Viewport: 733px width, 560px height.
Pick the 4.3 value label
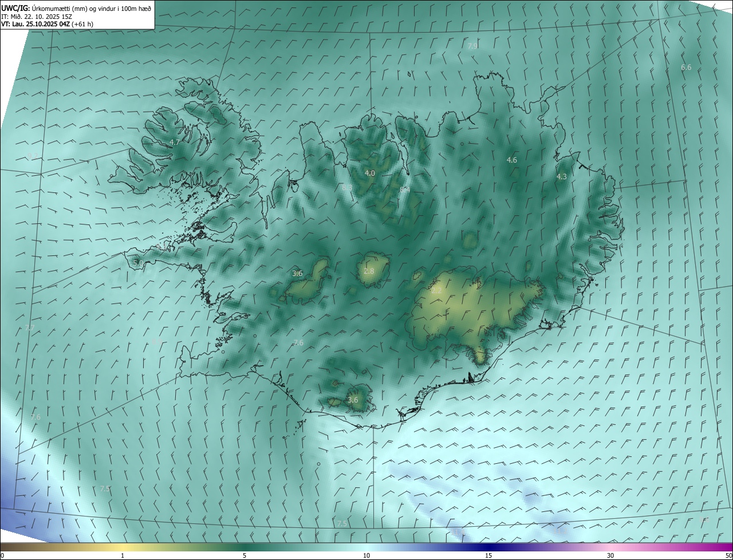562,177
